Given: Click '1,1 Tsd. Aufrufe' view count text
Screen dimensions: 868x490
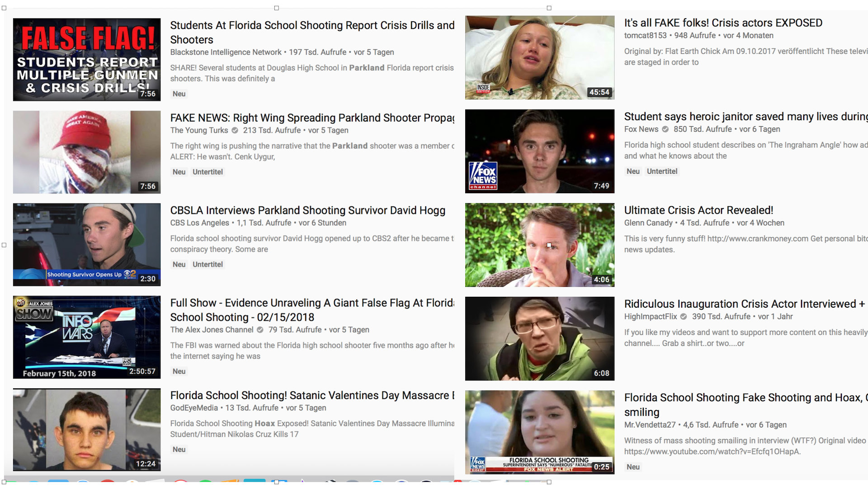Looking at the screenshot, I should (264, 223).
